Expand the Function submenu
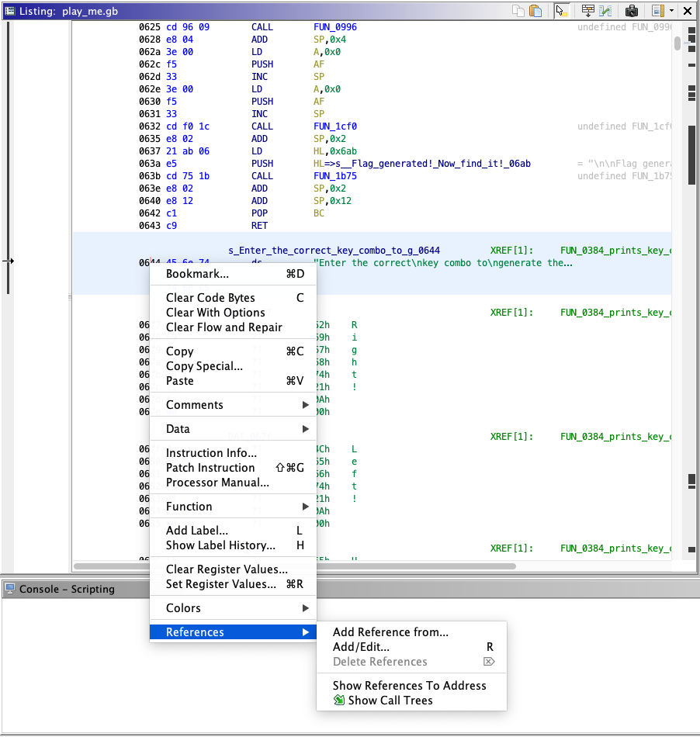 tap(233, 507)
